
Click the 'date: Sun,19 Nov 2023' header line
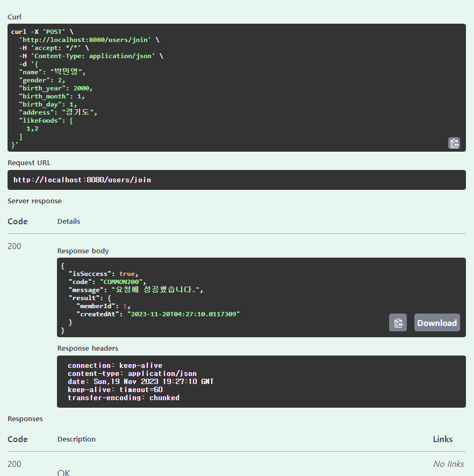coord(141,381)
